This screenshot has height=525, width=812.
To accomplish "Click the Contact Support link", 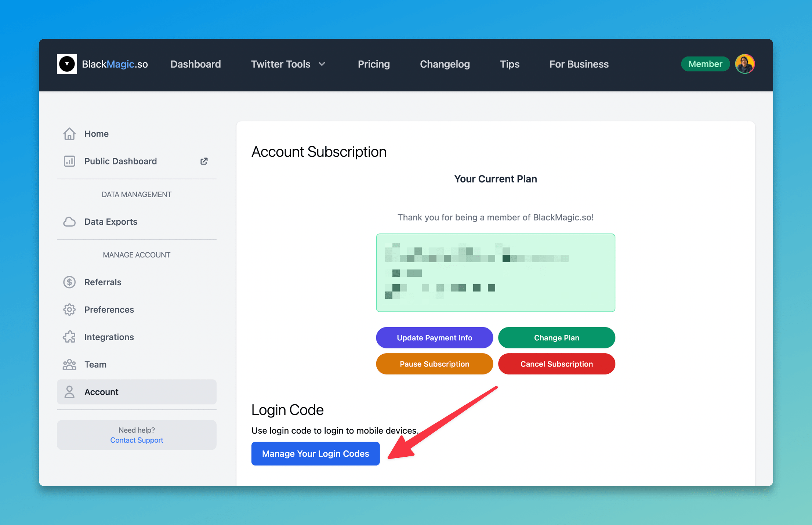I will point(137,440).
